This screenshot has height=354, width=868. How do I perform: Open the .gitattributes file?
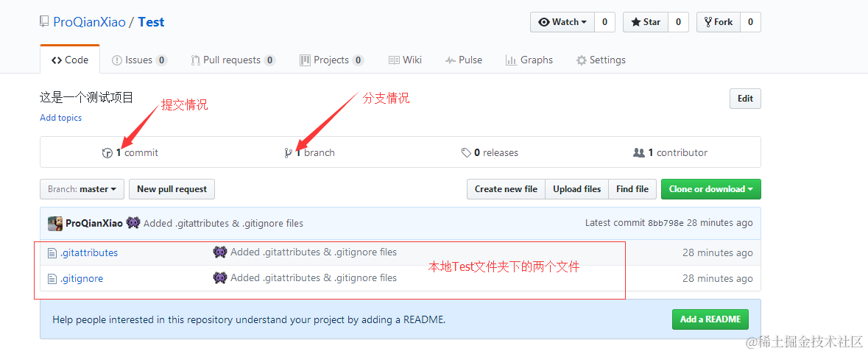89,252
